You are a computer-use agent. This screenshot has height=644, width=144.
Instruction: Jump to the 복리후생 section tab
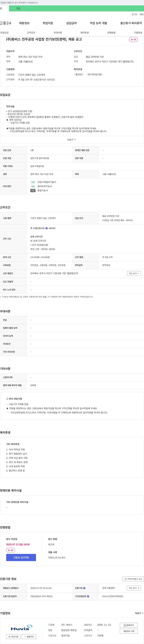(85, 33)
